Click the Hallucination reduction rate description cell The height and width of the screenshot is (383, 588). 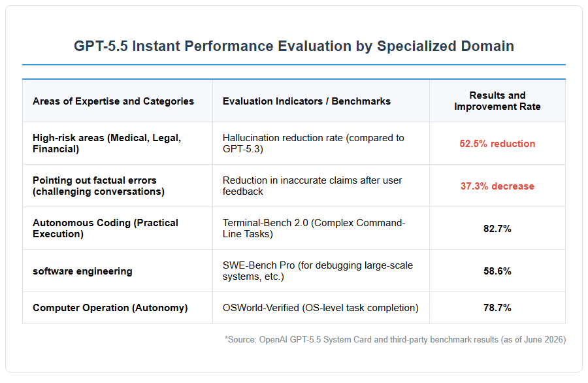coord(313,143)
